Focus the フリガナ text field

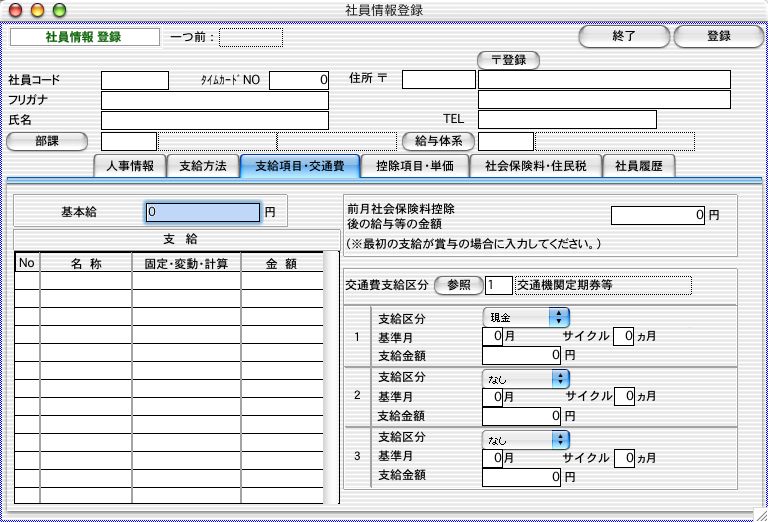214,100
